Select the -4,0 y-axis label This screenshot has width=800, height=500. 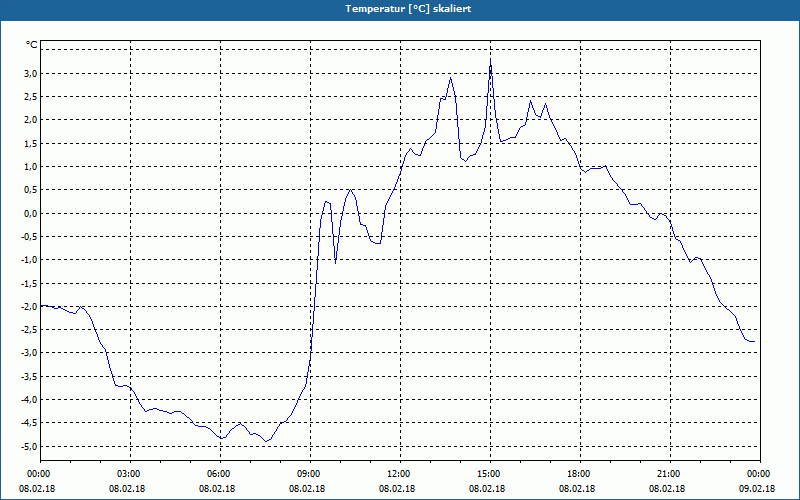pos(29,400)
